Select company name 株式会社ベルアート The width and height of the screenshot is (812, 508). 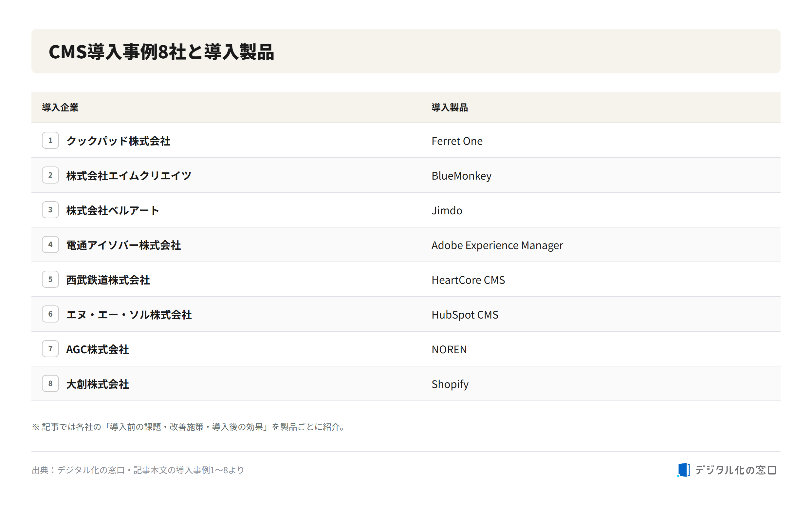point(113,211)
